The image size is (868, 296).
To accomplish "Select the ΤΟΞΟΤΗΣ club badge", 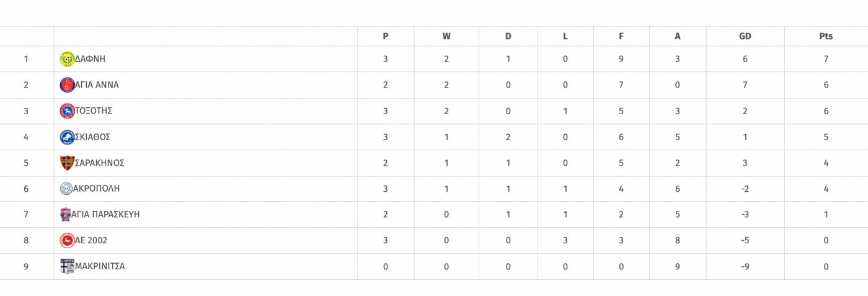I will (67, 111).
